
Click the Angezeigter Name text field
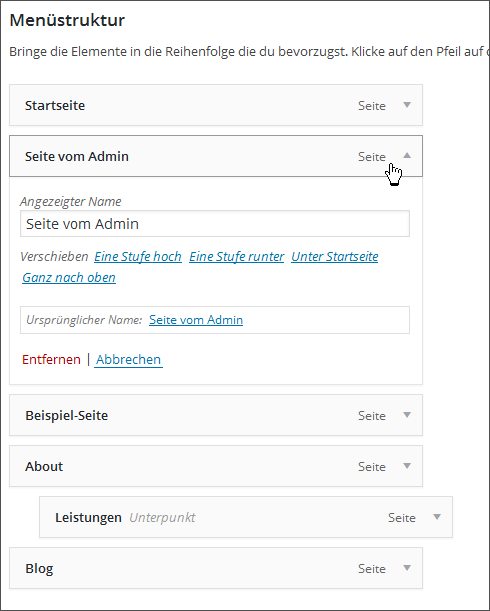(x=215, y=224)
